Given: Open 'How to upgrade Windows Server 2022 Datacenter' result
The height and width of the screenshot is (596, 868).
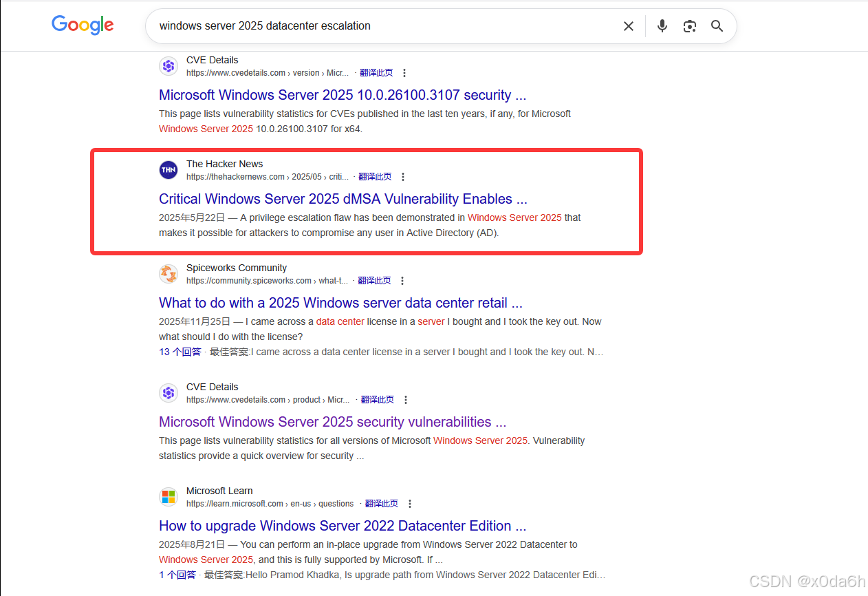Looking at the screenshot, I should [x=343, y=526].
